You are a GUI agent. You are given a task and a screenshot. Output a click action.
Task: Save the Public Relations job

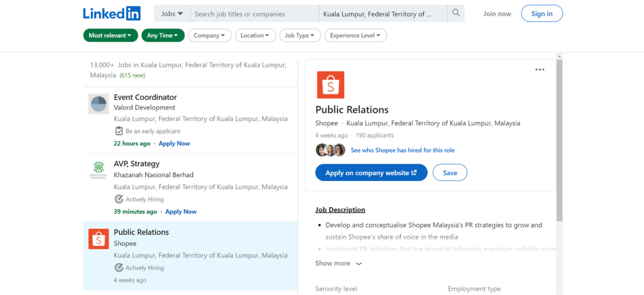pos(450,173)
